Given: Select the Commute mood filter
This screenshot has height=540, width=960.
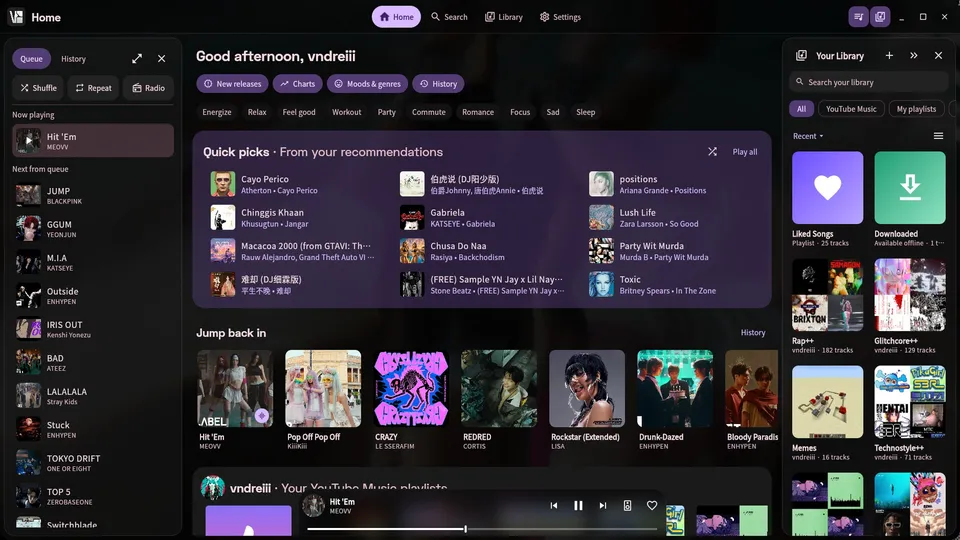Looking at the screenshot, I should click(x=429, y=112).
